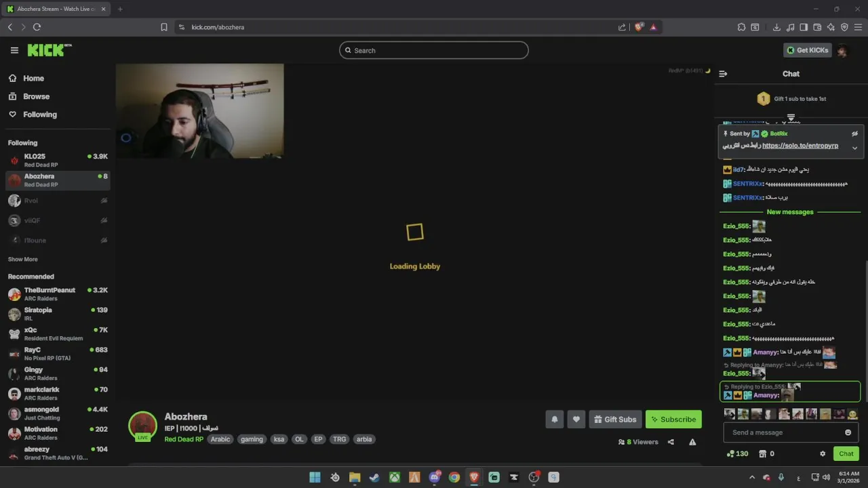Open chat settings gear
The height and width of the screenshot is (488, 868).
point(823,454)
